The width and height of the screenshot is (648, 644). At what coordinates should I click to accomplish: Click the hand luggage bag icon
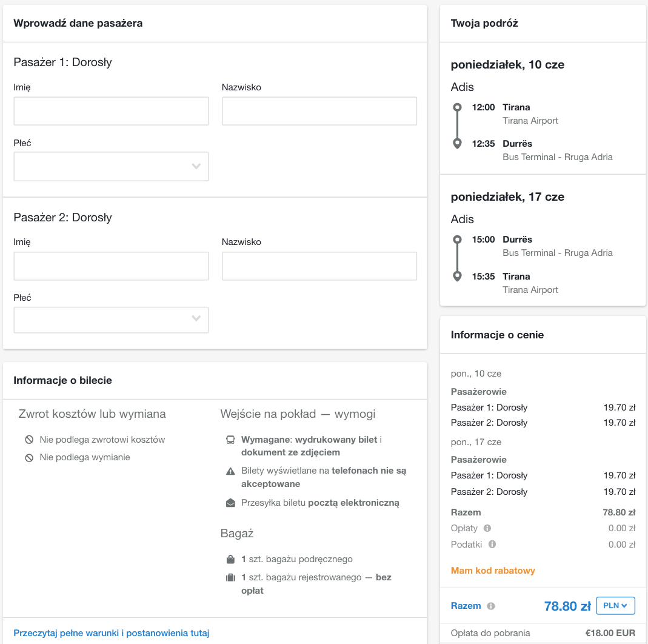[230, 559]
